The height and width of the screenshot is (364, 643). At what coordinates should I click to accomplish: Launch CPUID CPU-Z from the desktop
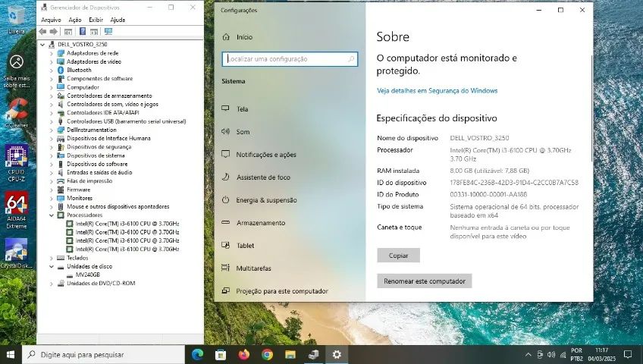point(17,163)
